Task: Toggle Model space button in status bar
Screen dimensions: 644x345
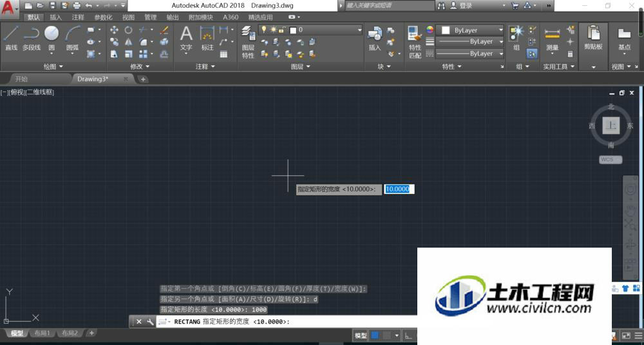Action: click(360, 335)
